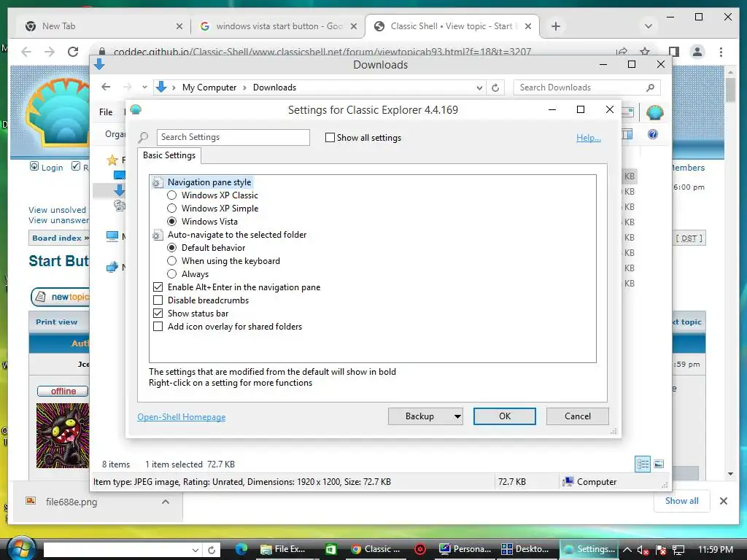Uncheck Show status bar
747x560 pixels.
point(158,314)
